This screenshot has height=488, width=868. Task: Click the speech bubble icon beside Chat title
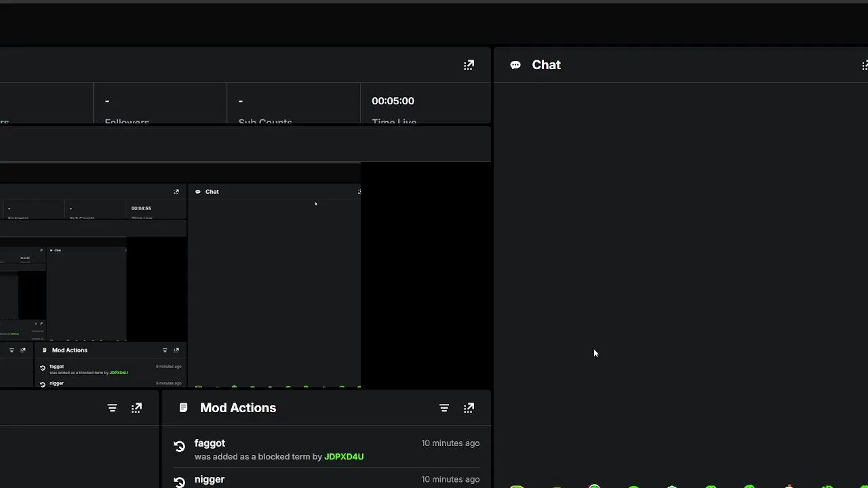pyautogui.click(x=515, y=65)
